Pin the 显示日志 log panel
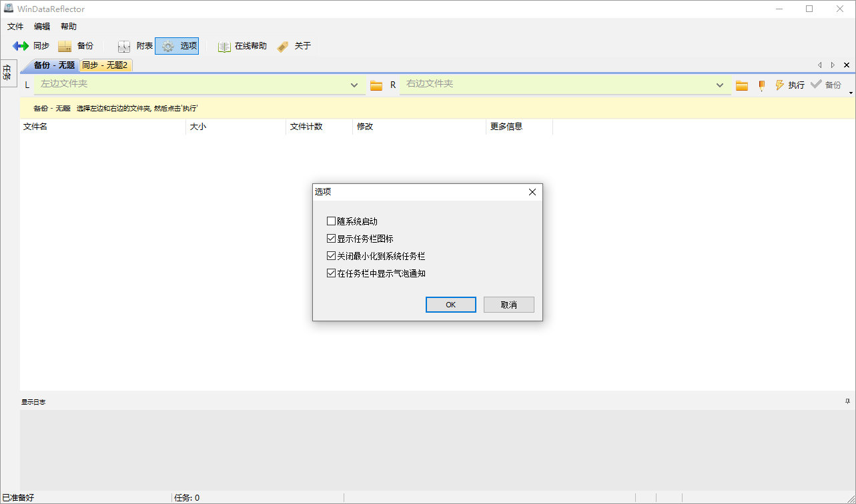The image size is (856, 504). (847, 401)
